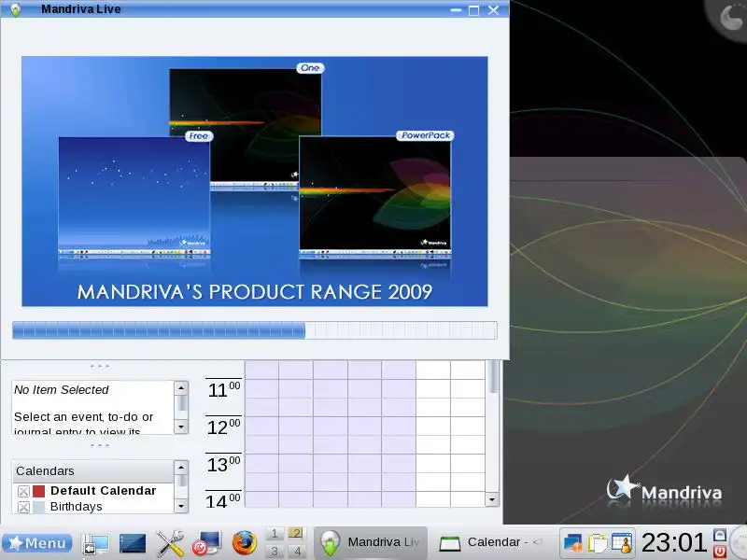Screen dimensions: 747x560
Task: Open the panel clock showing 23:01
Action: (x=673, y=542)
